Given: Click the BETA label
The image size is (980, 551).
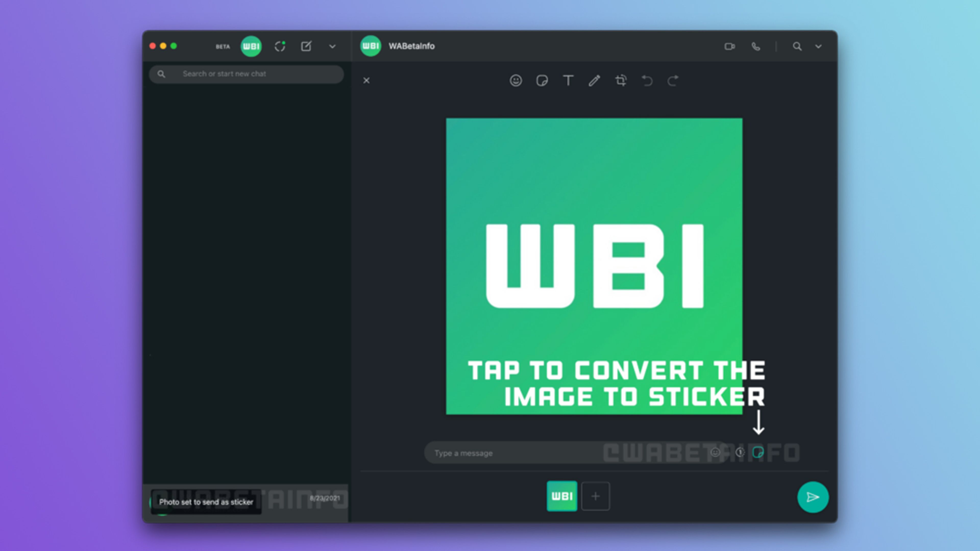Looking at the screenshot, I should tap(223, 47).
